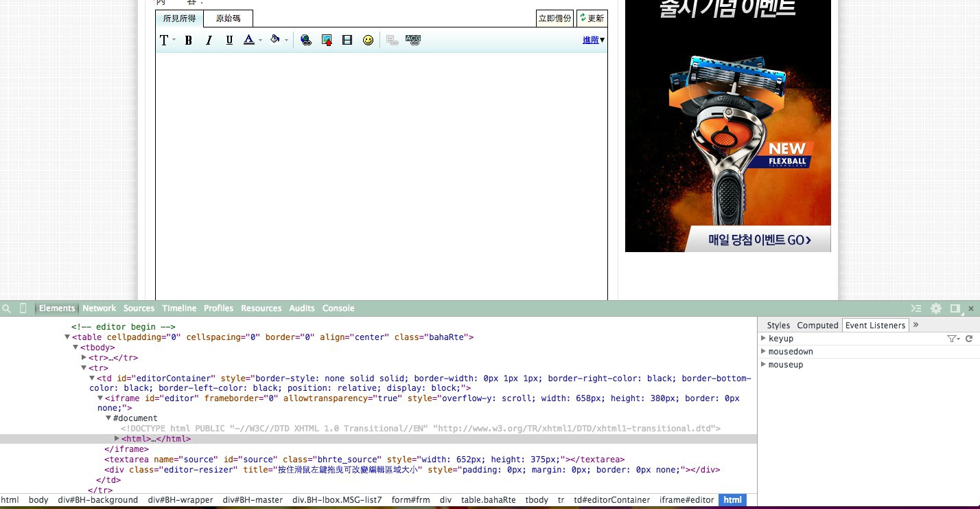Open the Profiles panel tab

coord(218,308)
